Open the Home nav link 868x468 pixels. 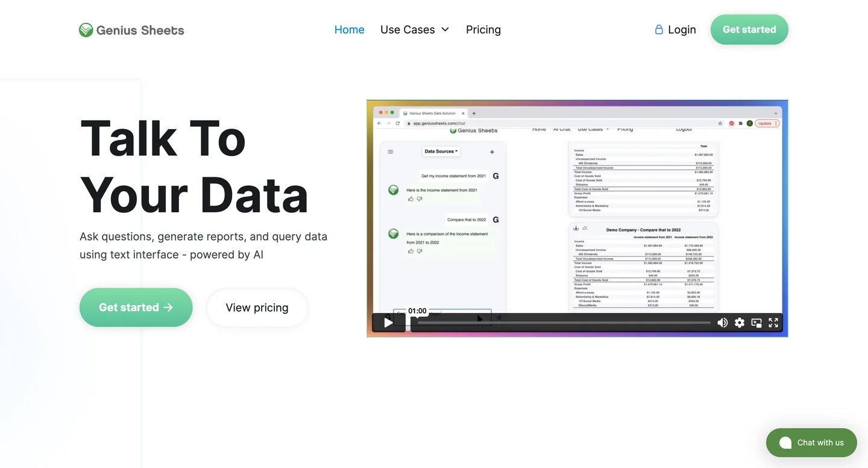[350, 30]
